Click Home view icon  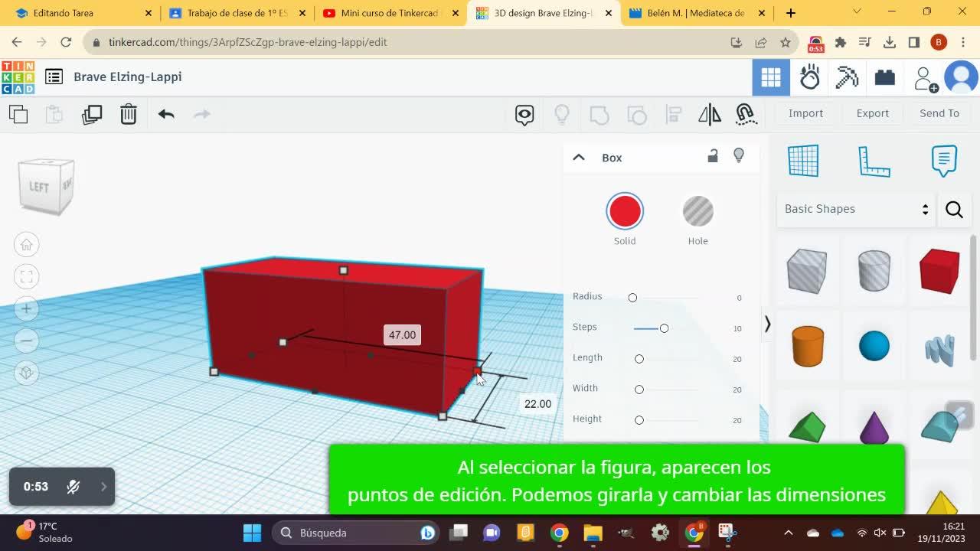(x=26, y=245)
